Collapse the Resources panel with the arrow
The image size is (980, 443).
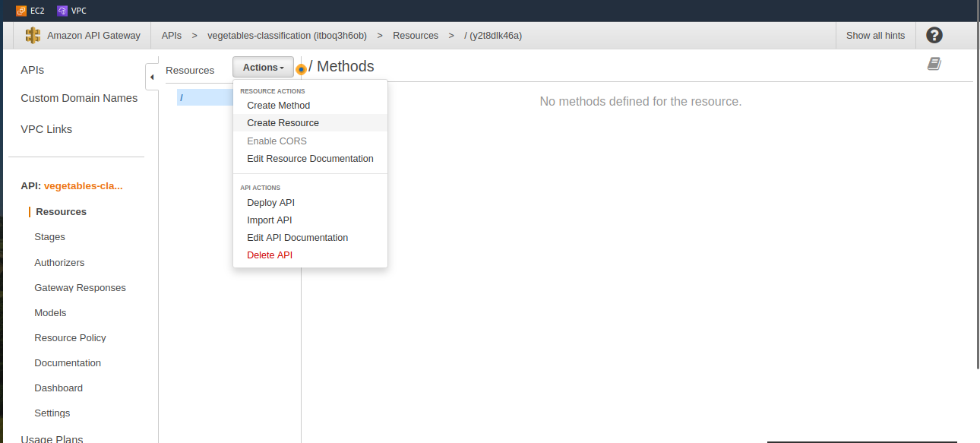pyautogui.click(x=152, y=76)
